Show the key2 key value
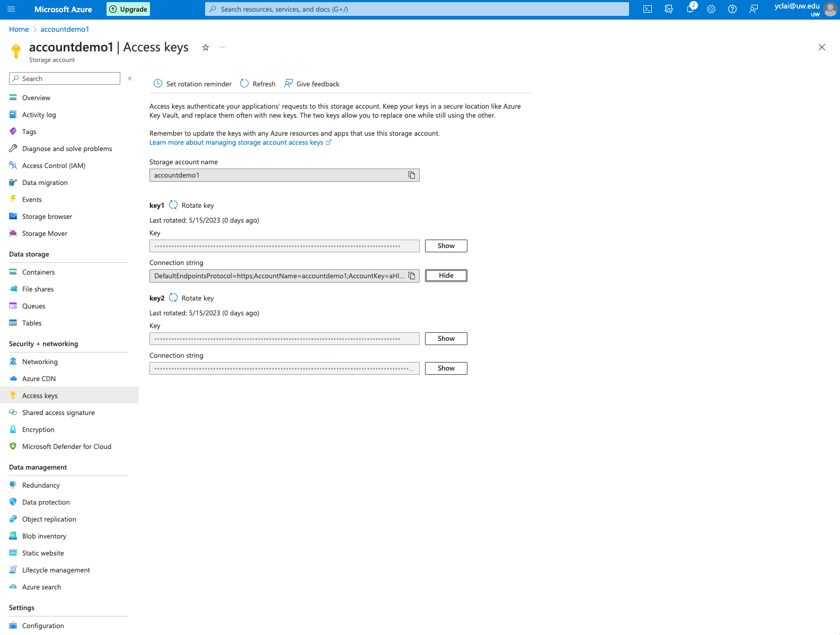Screen dimensions: 840x635 [446, 339]
